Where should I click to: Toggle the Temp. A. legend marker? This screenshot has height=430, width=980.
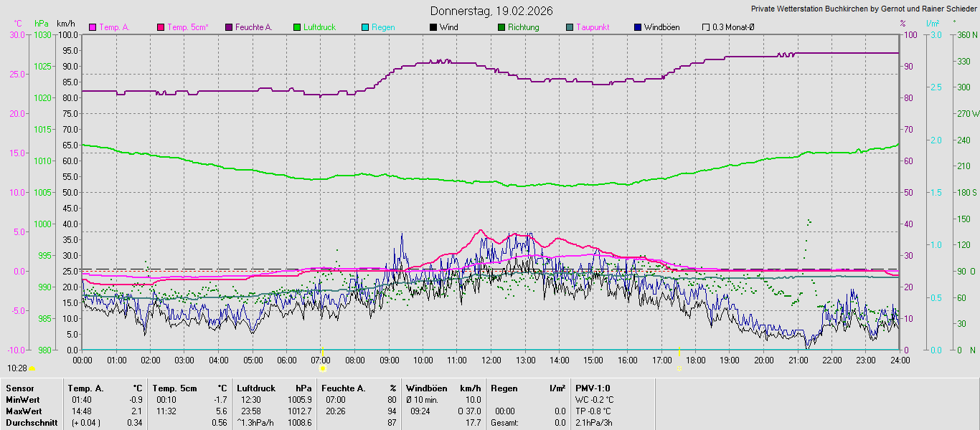(93, 27)
